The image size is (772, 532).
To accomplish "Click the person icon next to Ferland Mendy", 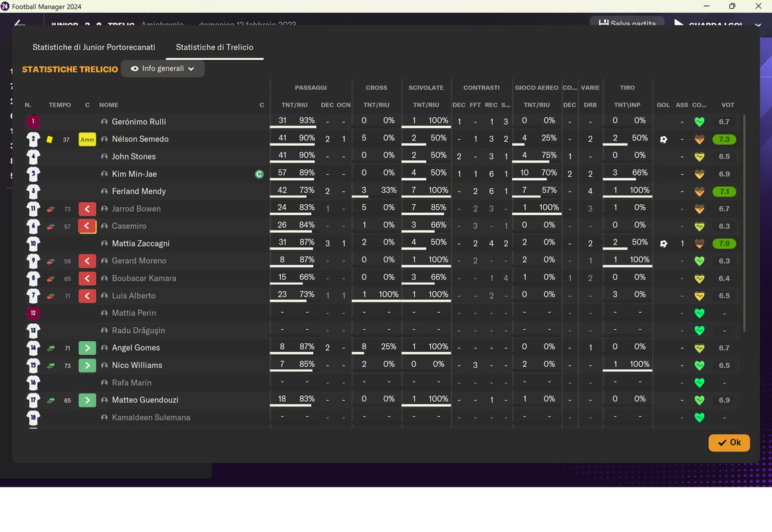I will click(104, 191).
